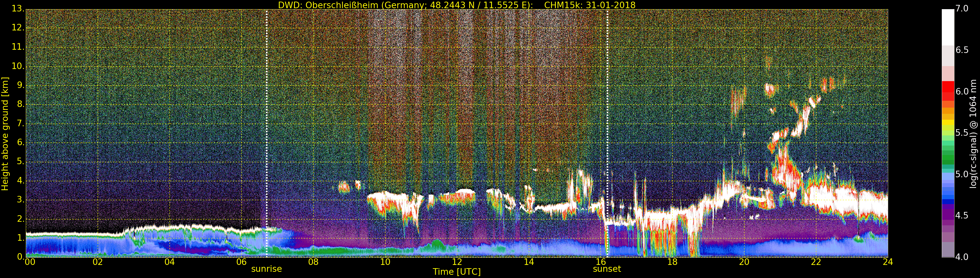
Task: Select the white top section of the colorbar
Action: pyautogui.click(x=948, y=27)
